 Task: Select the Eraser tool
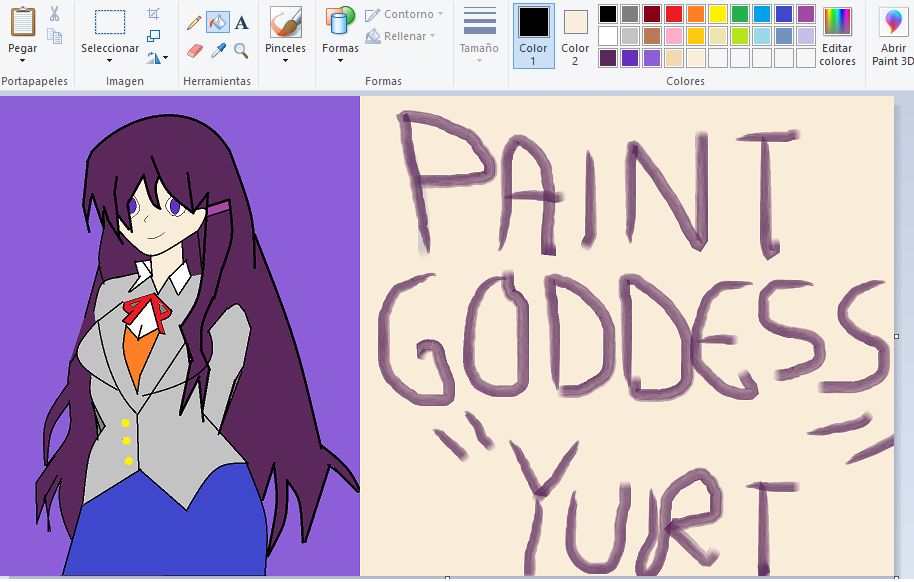tap(194, 50)
